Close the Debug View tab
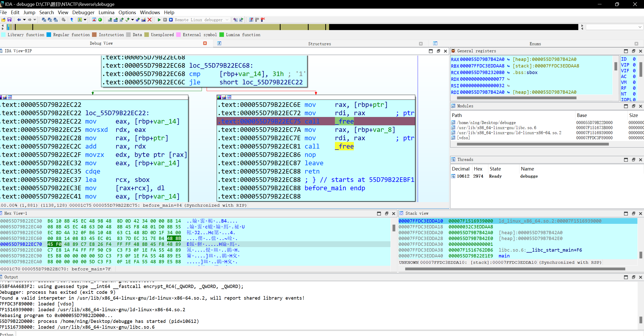 (x=205, y=43)
